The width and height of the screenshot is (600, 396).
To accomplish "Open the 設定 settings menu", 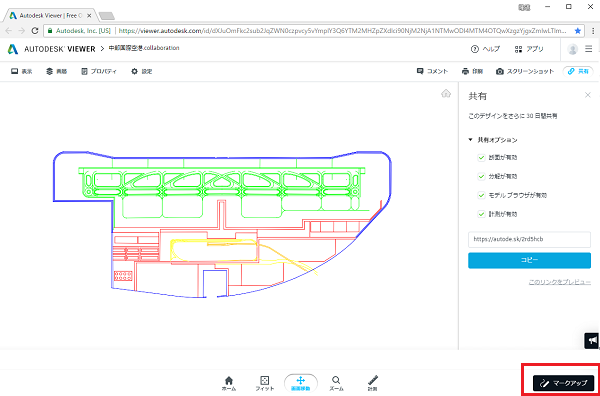I will pos(142,72).
